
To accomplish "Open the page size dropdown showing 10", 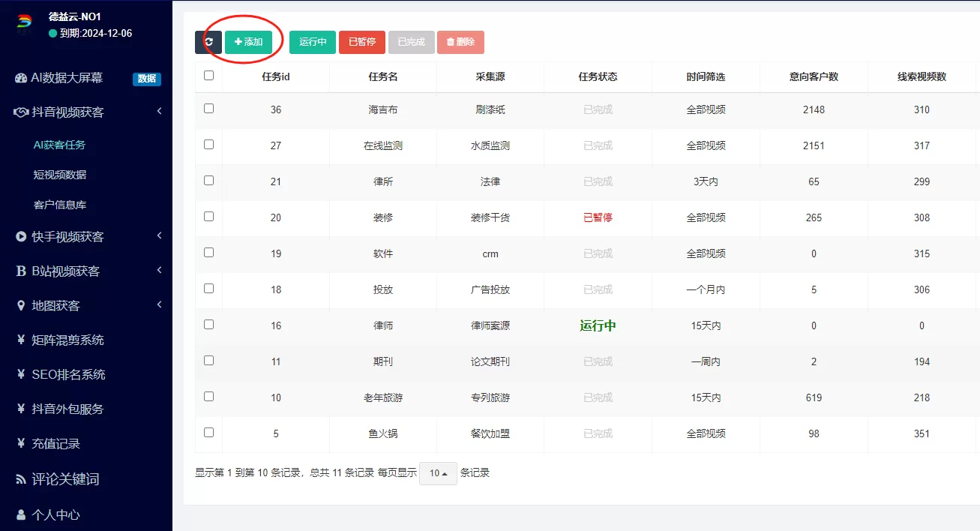I will (x=438, y=473).
